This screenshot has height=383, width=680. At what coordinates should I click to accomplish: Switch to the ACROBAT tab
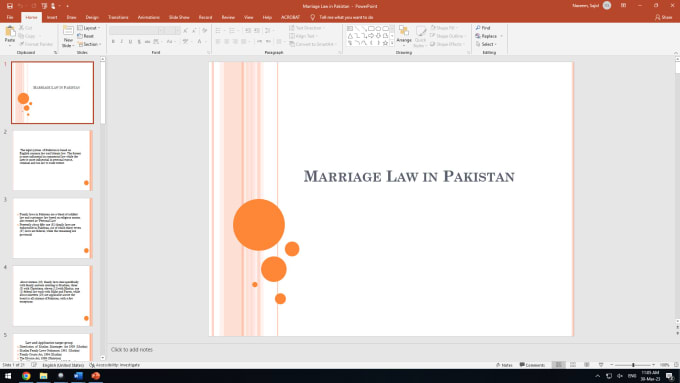click(291, 17)
